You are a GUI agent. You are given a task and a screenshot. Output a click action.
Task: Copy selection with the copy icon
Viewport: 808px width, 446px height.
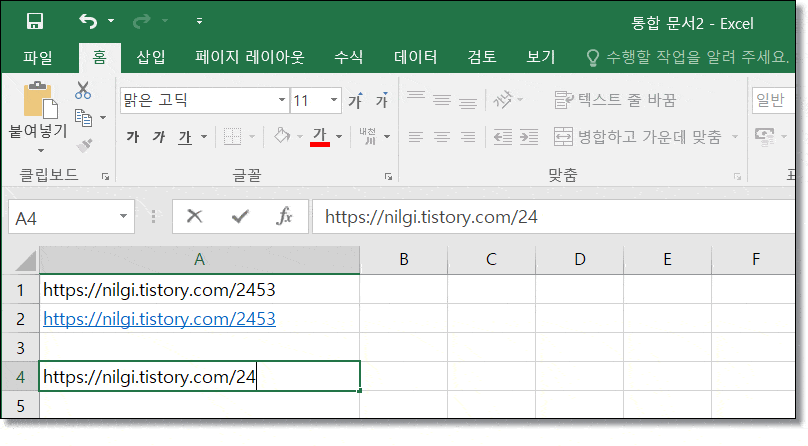pyautogui.click(x=83, y=117)
